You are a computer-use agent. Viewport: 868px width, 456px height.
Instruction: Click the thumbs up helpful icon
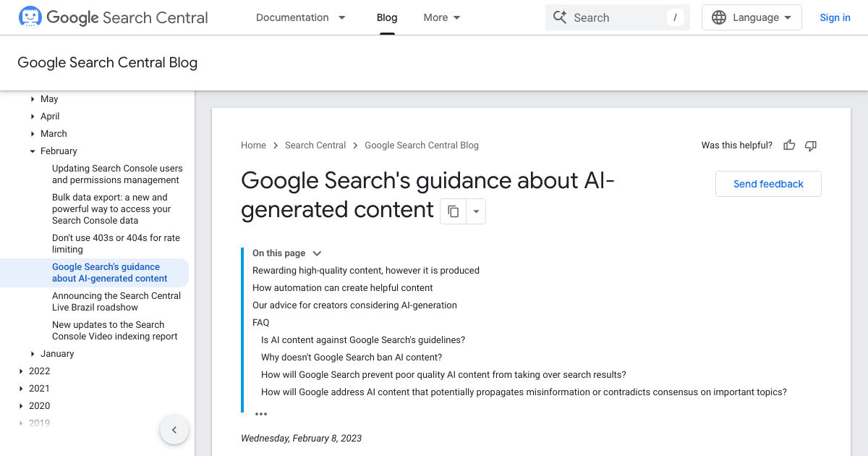[789, 145]
